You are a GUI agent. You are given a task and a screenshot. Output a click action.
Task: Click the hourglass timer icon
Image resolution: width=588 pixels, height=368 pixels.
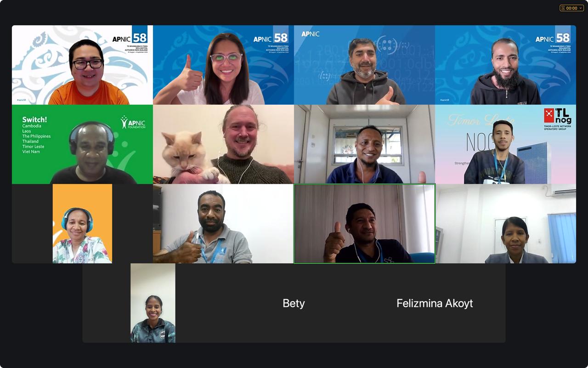coord(563,8)
